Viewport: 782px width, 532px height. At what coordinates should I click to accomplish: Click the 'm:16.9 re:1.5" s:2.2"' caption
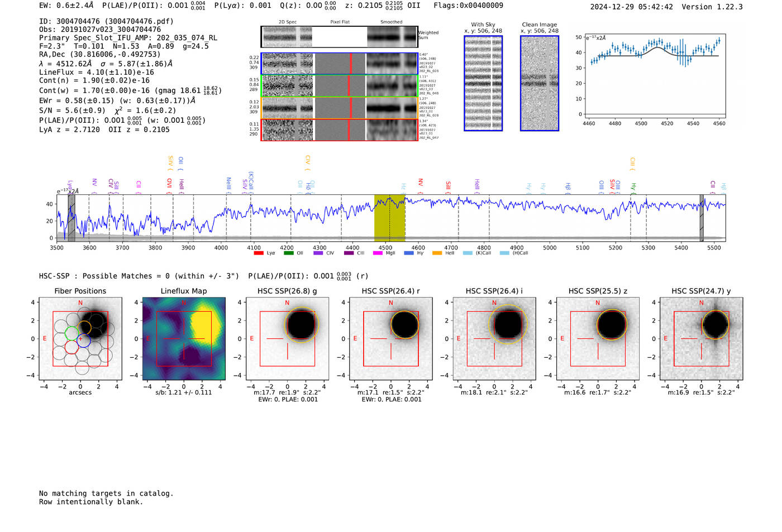point(702,392)
